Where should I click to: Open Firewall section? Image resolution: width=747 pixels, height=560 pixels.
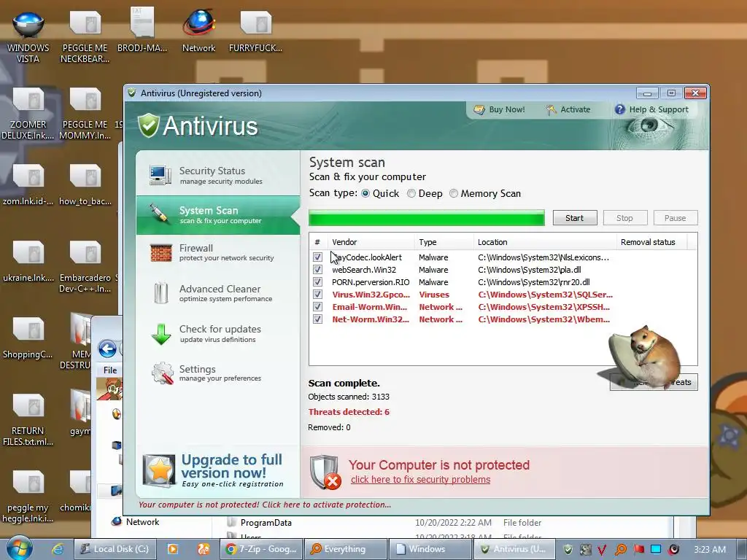(x=218, y=252)
